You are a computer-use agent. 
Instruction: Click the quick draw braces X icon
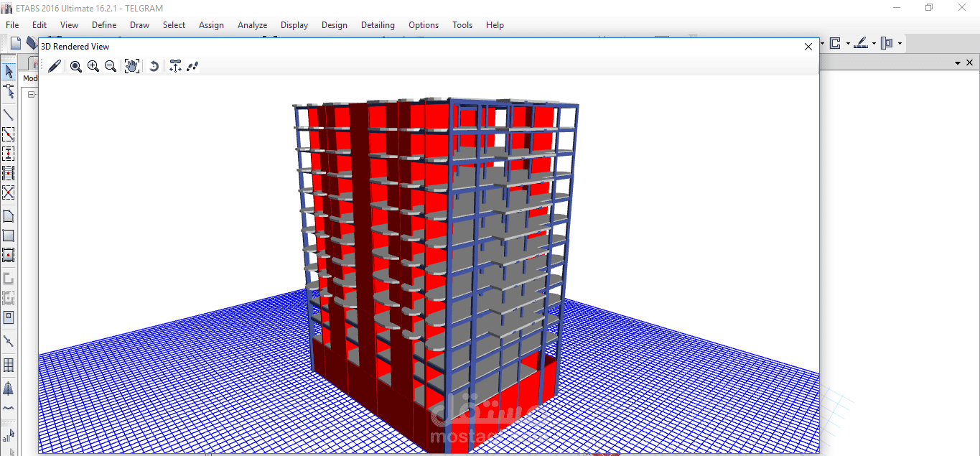pyautogui.click(x=9, y=192)
